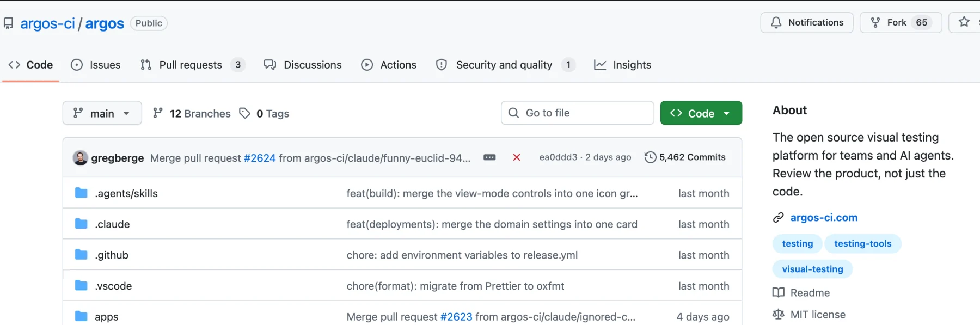The height and width of the screenshot is (325, 980).
Task: Open the Pull requests tab
Action: coord(192,65)
